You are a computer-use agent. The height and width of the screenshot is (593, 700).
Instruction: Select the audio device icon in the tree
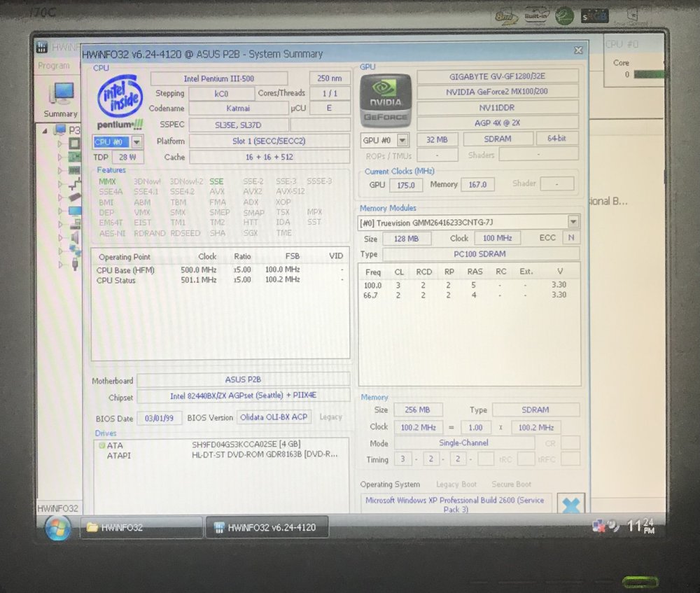point(74,236)
